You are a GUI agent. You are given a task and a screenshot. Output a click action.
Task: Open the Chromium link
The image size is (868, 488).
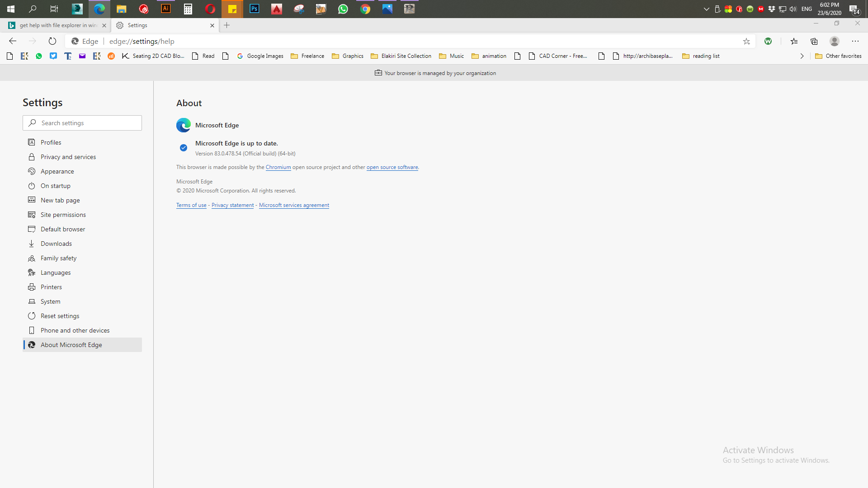[x=278, y=167]
